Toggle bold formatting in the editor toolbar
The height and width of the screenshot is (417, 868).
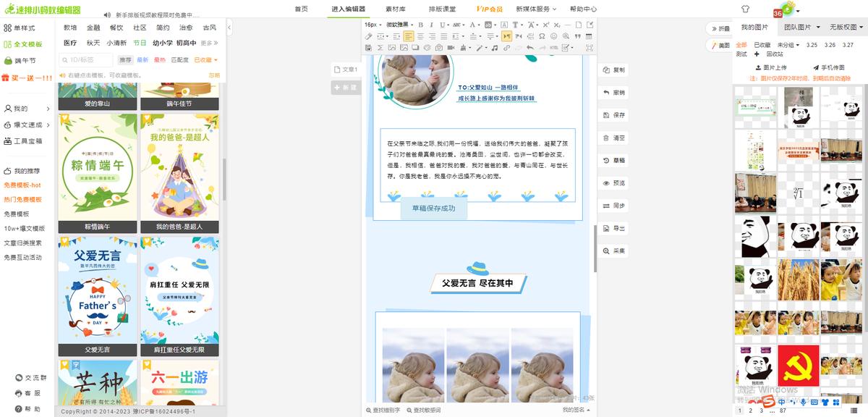coord(420,25)
